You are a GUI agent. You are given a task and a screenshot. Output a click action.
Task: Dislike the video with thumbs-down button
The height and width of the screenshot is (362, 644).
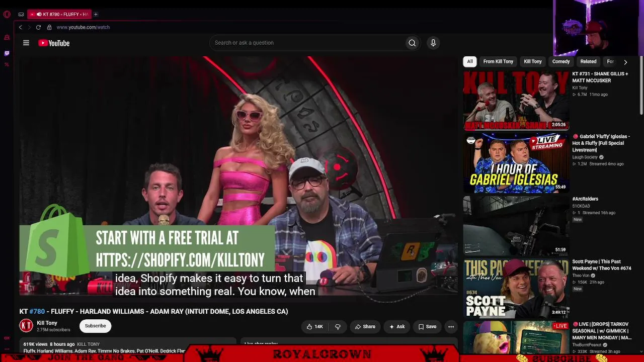coord(338,327)
